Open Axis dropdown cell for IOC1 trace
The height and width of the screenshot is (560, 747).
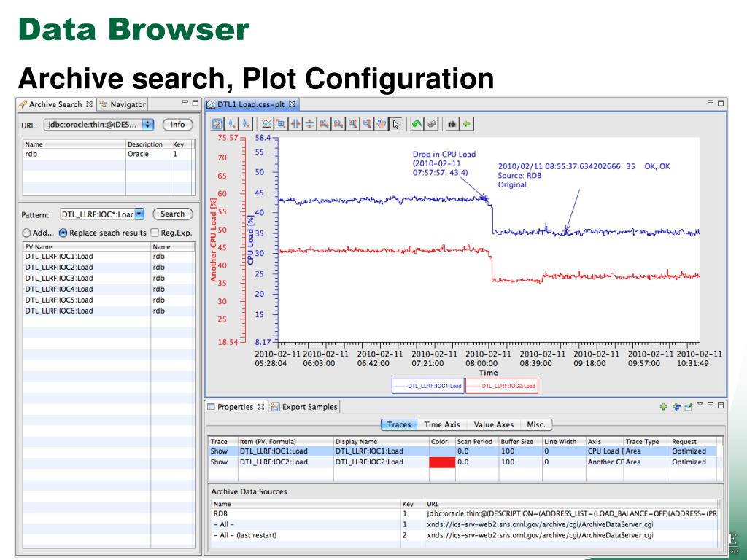pyautogui.click(x=605, y=451)
